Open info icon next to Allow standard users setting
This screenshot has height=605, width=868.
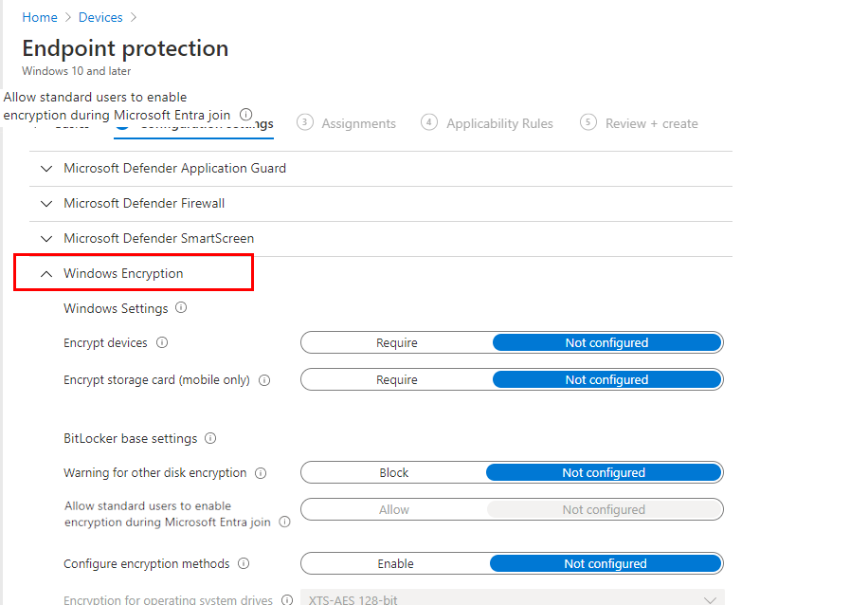click(284, 522)
